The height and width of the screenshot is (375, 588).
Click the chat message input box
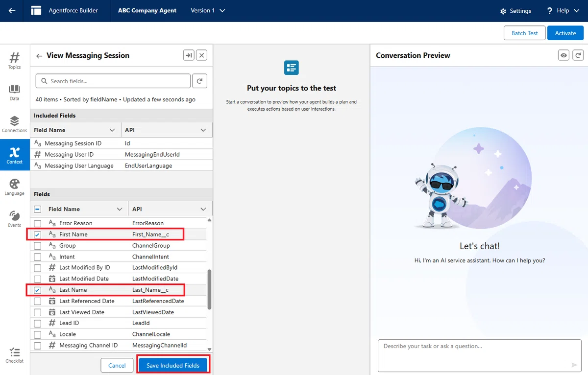[480, 355]
